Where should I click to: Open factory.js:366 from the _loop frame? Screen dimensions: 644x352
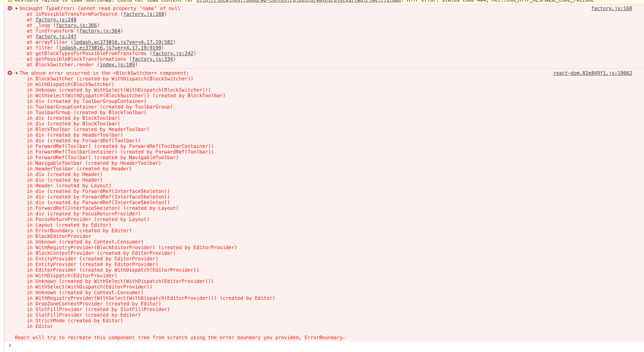(77, 25)
